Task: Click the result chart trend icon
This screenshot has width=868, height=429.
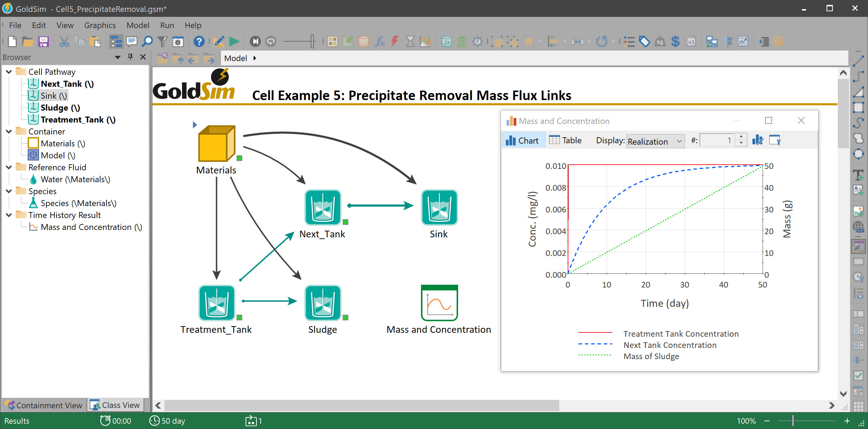Action: [743, 42]
